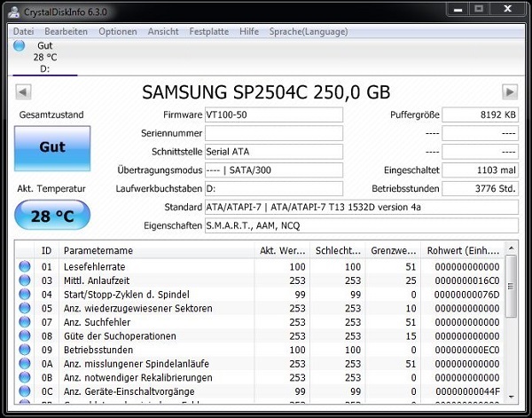Image resolution: width=532 pixels, height=418 pixels.
Task: Click status orb of notwendiger Rekalibrierungen row
Action: [x=25, y=377]
